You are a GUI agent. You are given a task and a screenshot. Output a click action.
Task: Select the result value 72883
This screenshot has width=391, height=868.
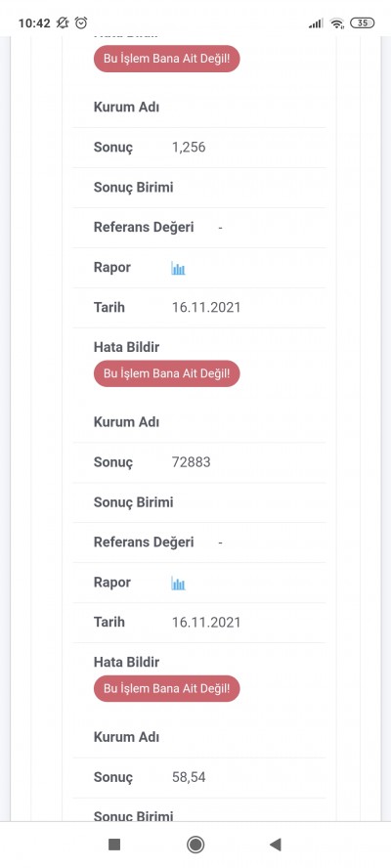pyautogui.click(x=191, y=462)
